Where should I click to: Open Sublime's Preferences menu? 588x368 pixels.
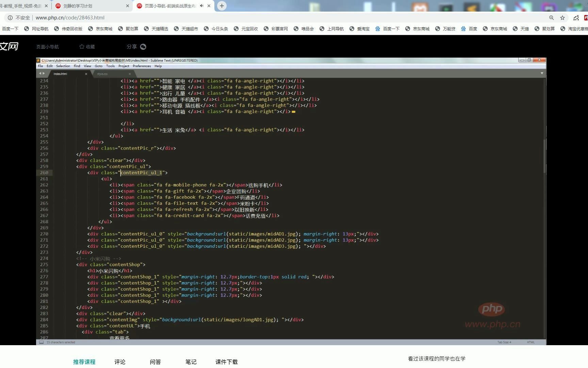coord(142,66)
